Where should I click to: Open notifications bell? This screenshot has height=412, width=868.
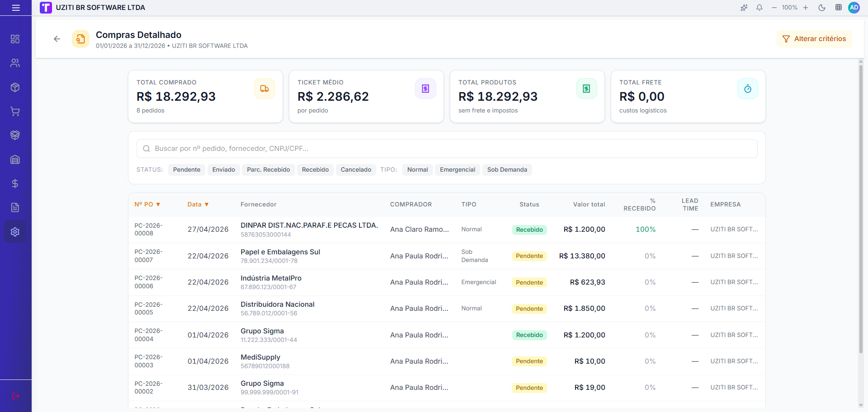pos(759,8)
